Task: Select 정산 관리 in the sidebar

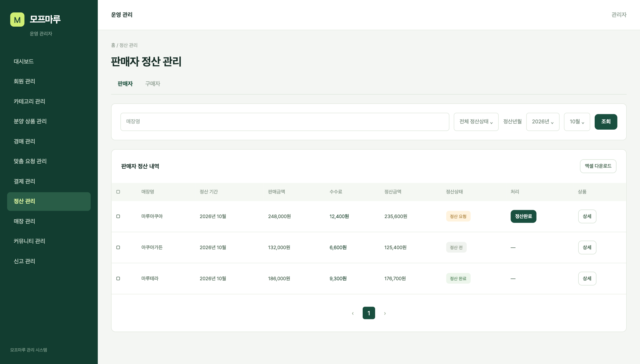Action: [x=49, y=202]
